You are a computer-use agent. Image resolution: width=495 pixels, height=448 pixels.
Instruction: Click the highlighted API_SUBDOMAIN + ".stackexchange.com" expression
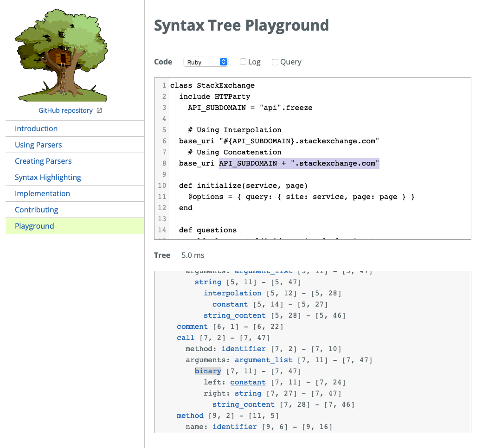point(299,163)
